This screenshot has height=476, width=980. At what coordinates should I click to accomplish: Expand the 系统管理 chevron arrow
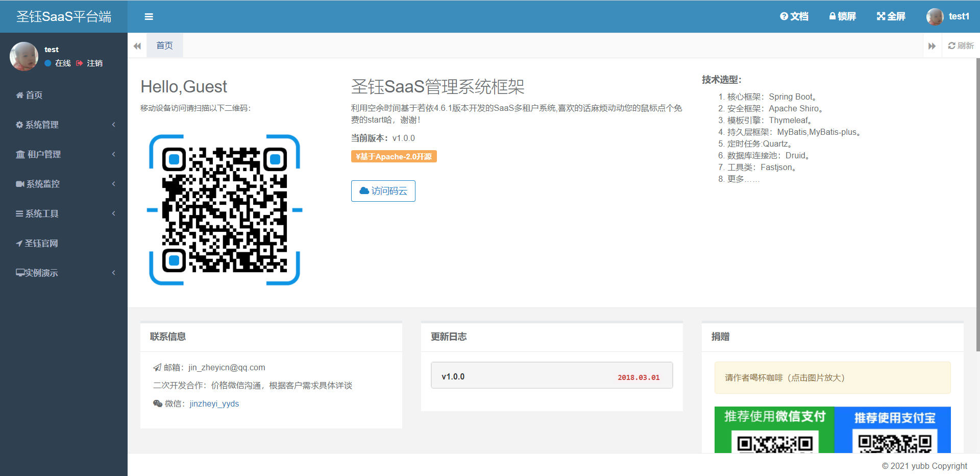[114, 125]
